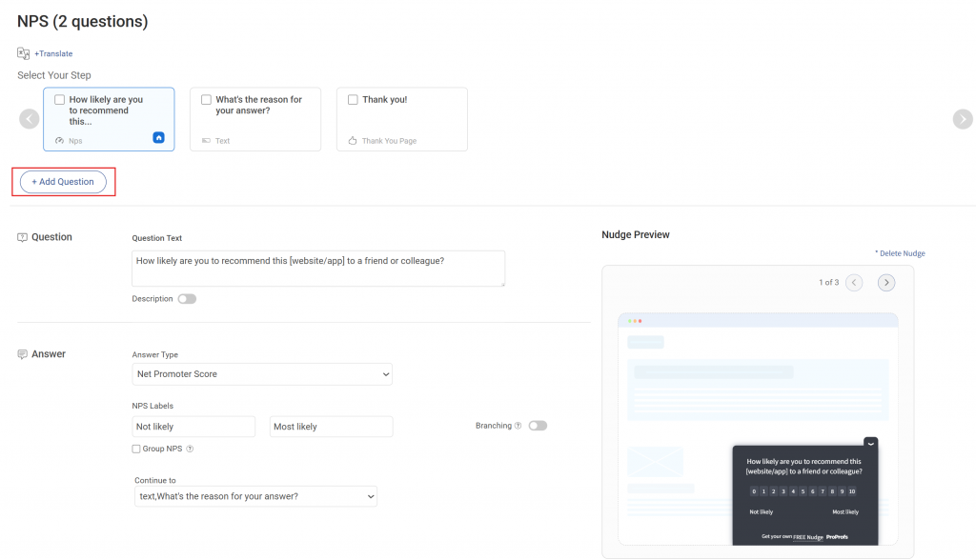Click the NPS gauge icon on first step card
Screen dimensions: 976x560
(58, 140)
